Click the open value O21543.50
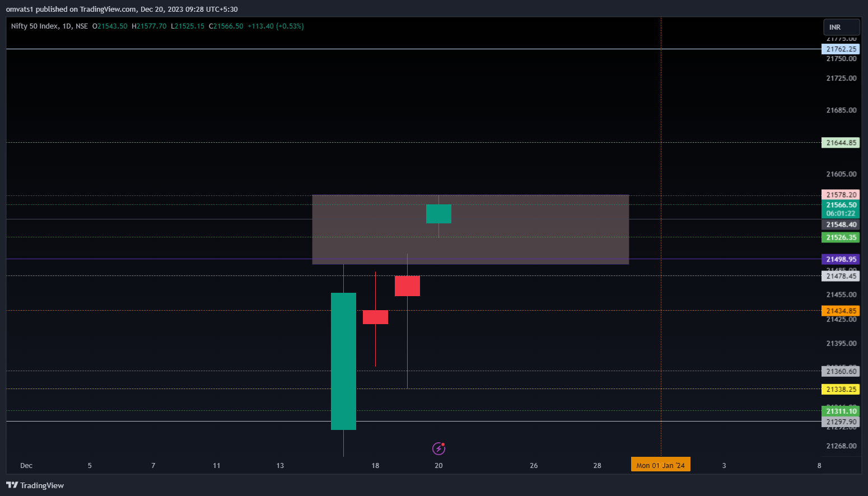Image resolution: width=868 pixels, height=496 pixels. tap(110, 26)
